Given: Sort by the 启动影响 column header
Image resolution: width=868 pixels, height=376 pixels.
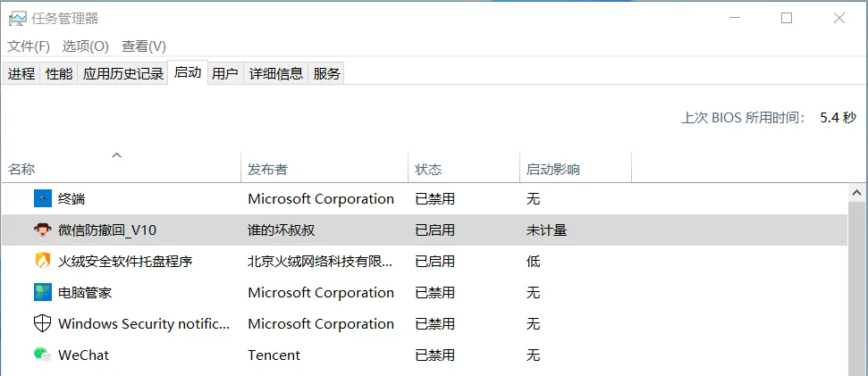Looking at the screenshot, I should [576, 167].
